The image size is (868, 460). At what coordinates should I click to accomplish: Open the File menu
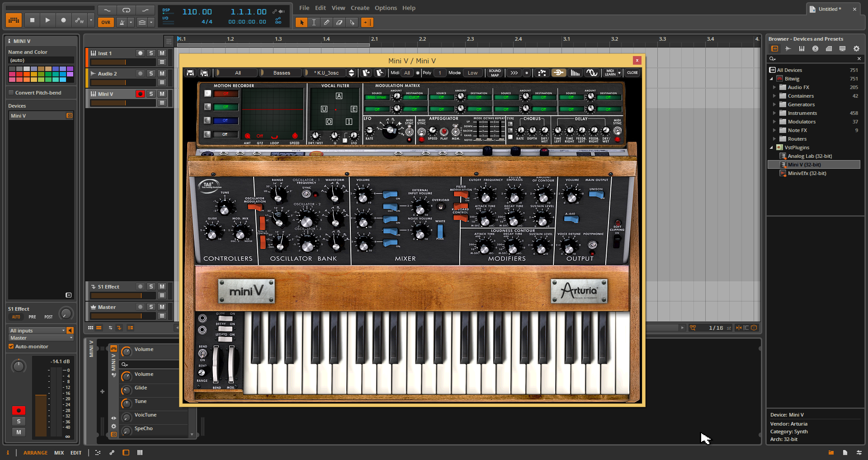pos(304,8)
